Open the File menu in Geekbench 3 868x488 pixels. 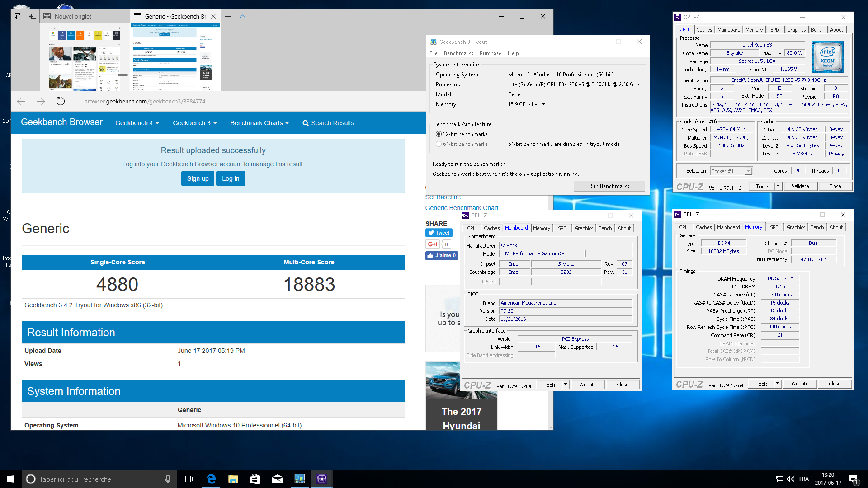pos(434,53)
